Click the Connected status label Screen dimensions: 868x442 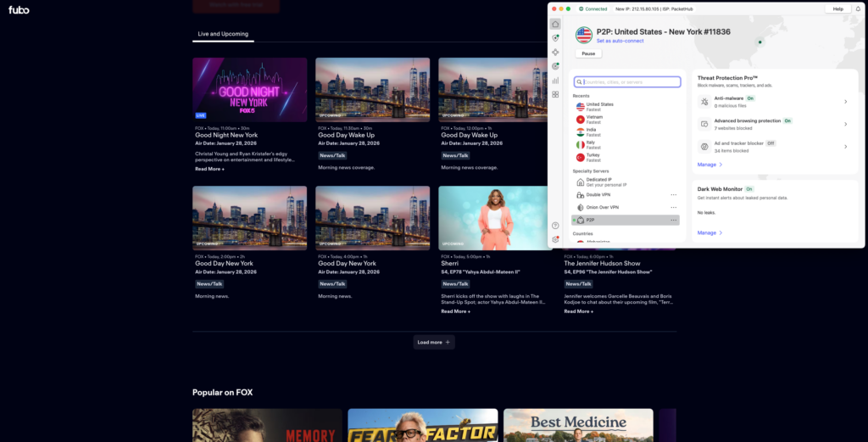(593, 8)
